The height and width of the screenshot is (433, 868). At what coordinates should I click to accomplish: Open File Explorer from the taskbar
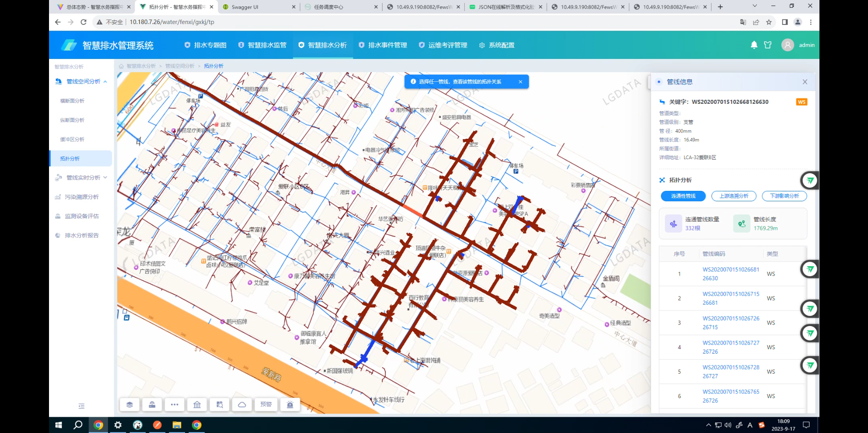point(177,425)
